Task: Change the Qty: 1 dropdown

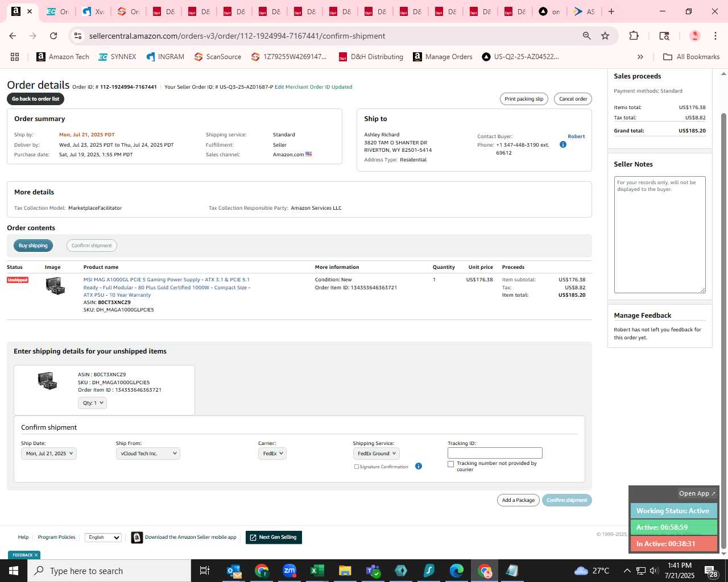Action: coord(92,403)
